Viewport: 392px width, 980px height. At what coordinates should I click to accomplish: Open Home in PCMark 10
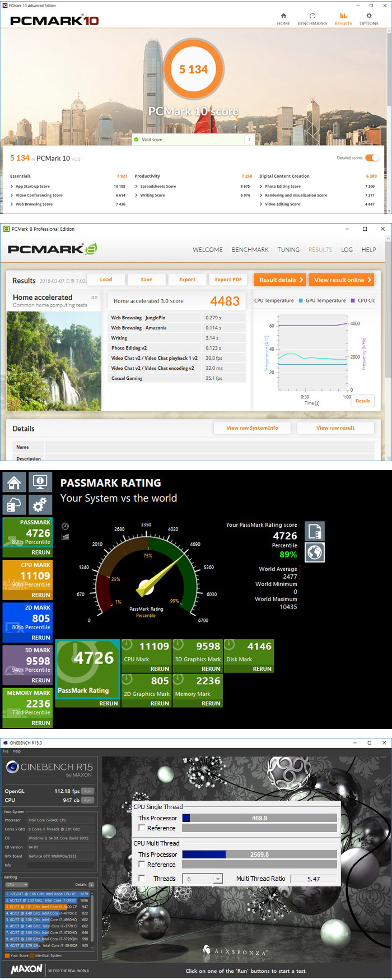[283, 19]
